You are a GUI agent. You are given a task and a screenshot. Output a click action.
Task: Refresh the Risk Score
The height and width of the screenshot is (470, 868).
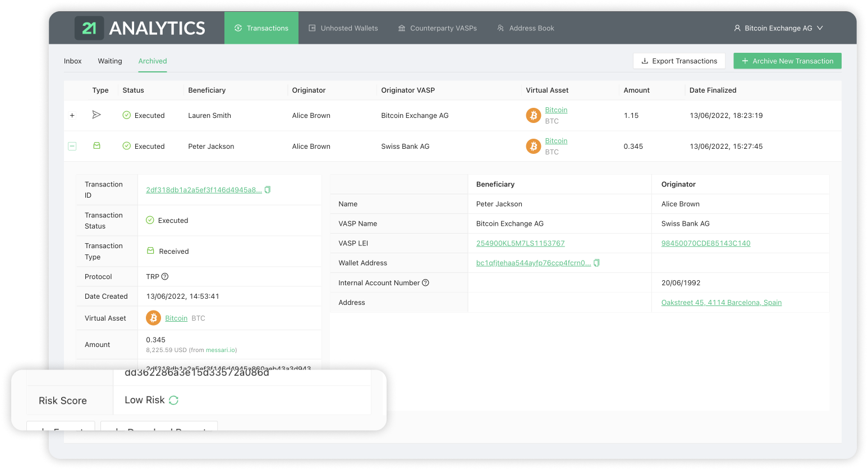pyautogui.click(x=173, y=400)
